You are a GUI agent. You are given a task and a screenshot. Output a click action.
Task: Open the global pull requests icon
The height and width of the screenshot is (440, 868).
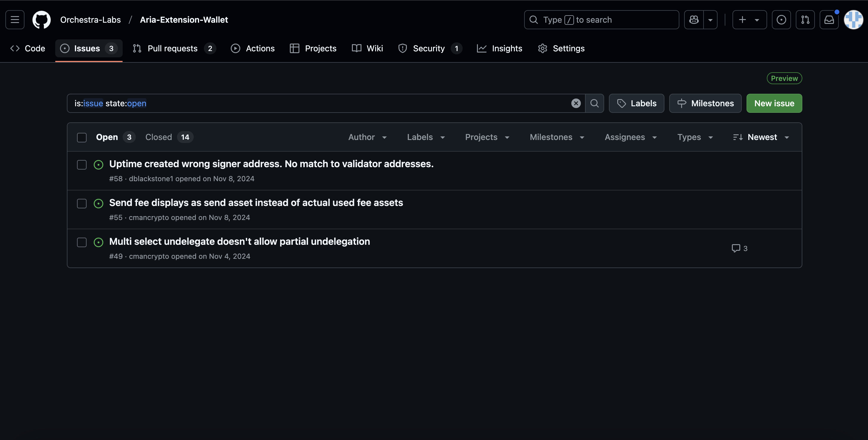(805, 19)
